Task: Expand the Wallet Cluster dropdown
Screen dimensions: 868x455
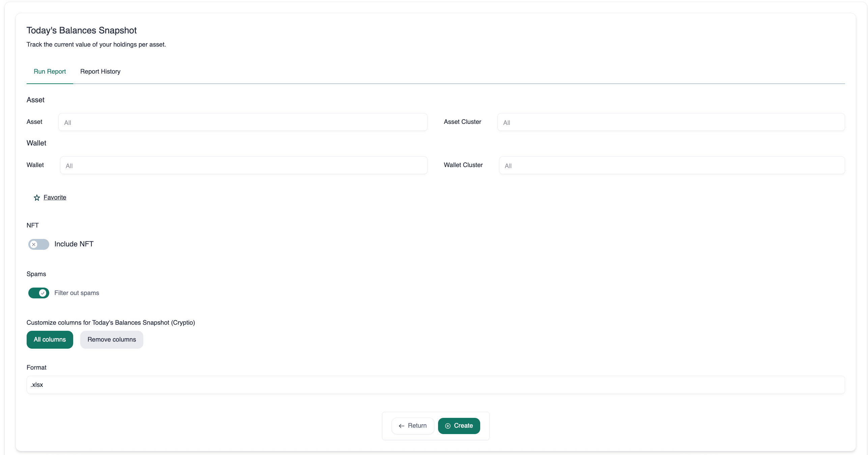Action: [x=671, y=165]
